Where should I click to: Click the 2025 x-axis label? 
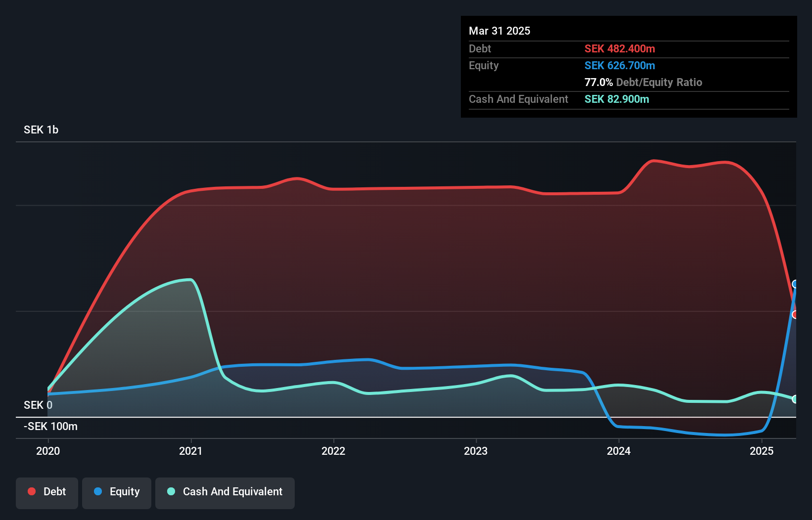[762, 451]
